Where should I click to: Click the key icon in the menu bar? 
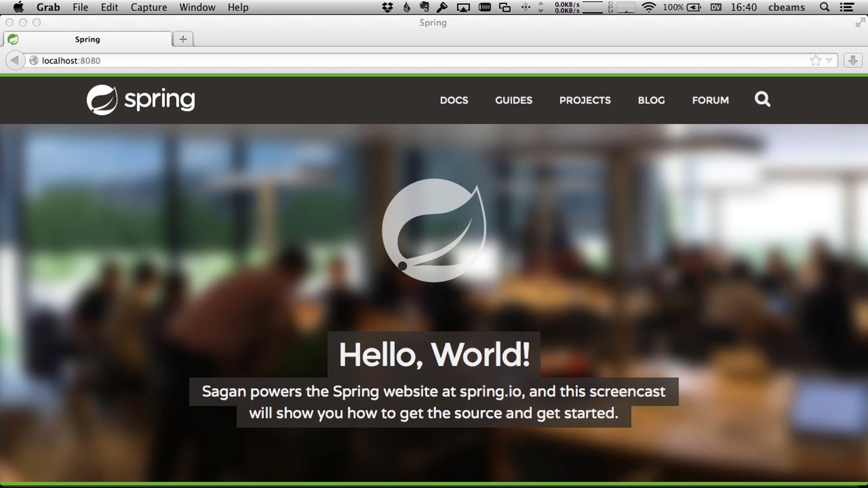[442, 7]
